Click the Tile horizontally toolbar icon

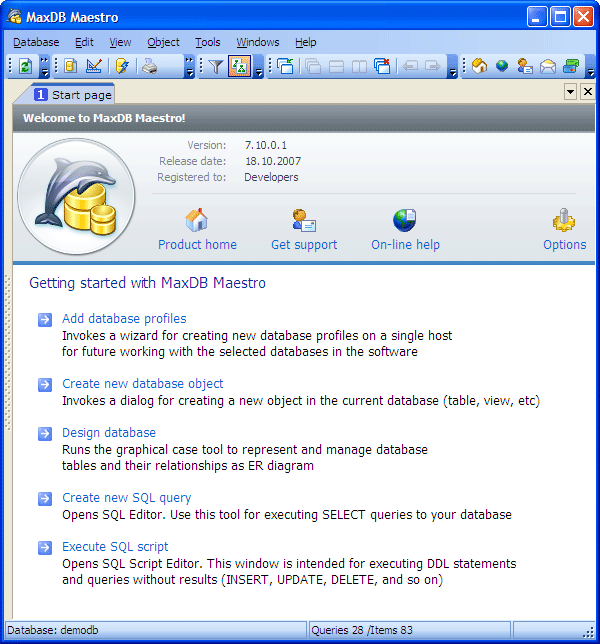coord(336,66)
